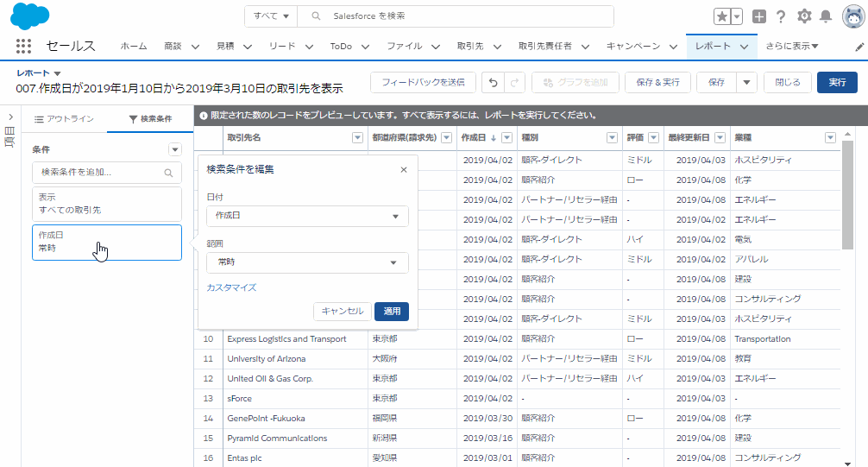The image size is (868, 467).
Task: Click the Salesforce cloud logo
Action: point(30,16)
